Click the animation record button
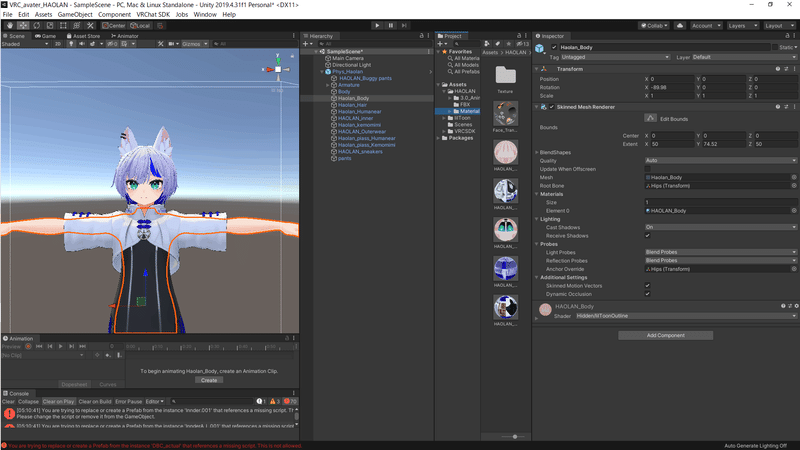Screen dimensions: 800x450 [28, 346]
